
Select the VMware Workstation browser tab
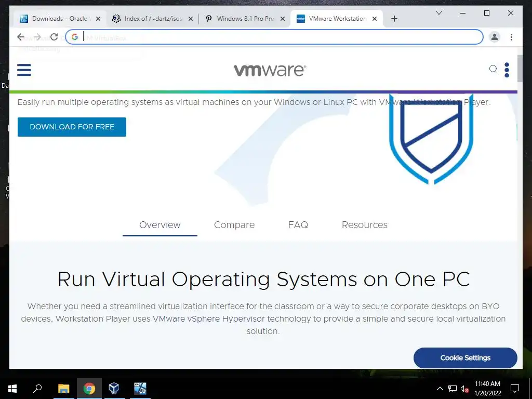337,19
